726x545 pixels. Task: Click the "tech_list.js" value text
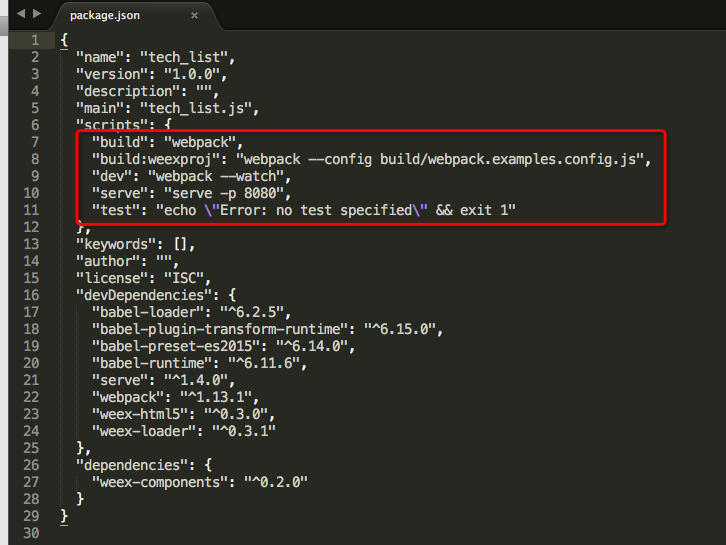(x=196, y=108)
